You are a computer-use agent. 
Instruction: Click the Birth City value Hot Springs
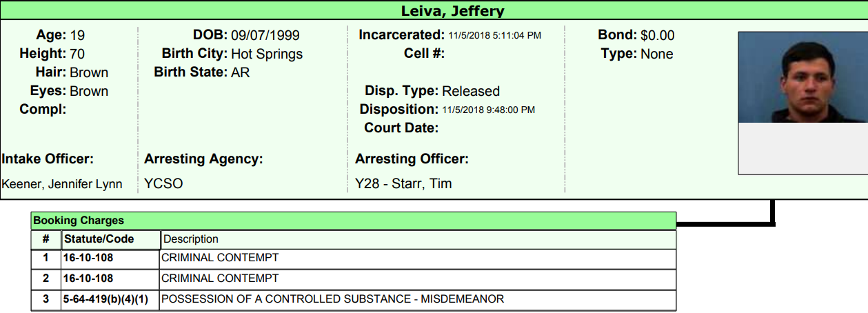[x=267, y=54]
